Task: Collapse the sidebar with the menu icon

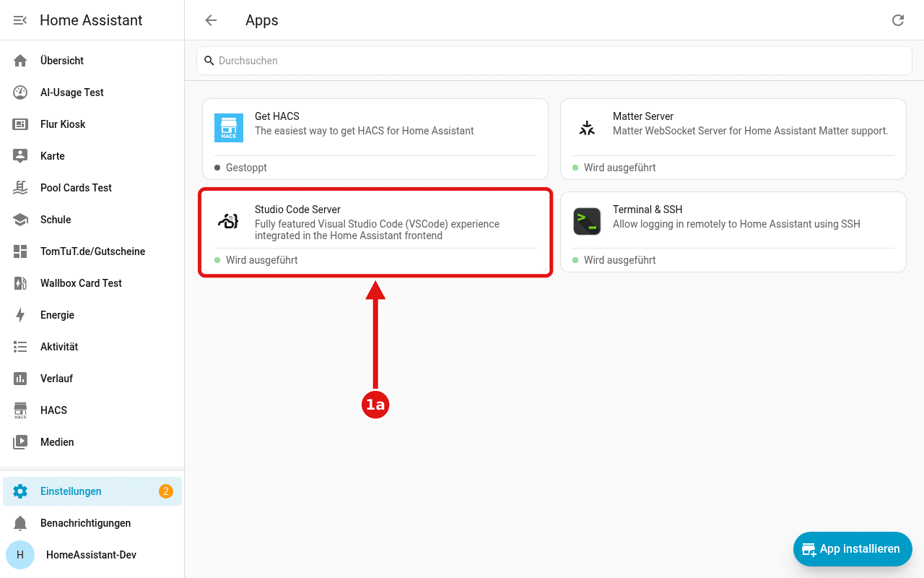Action: [x=20, y=20]
